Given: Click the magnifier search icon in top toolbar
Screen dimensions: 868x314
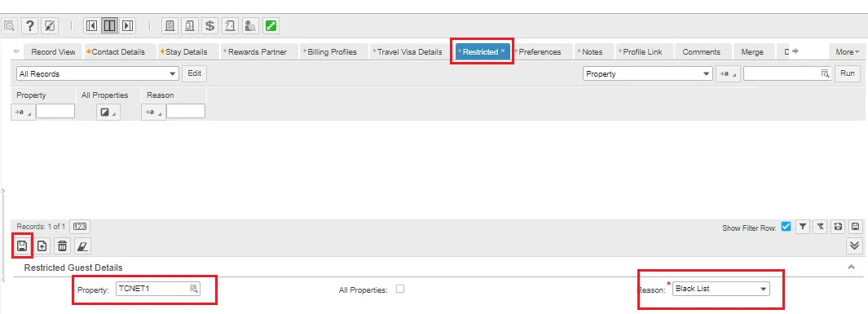Looking at the screenshot, I should click(x=10, y=25).
